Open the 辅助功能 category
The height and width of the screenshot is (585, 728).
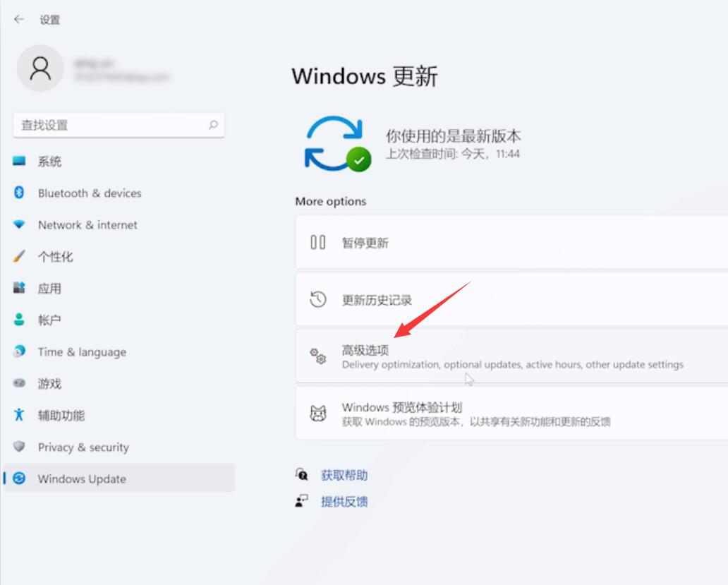click(119, 415)
